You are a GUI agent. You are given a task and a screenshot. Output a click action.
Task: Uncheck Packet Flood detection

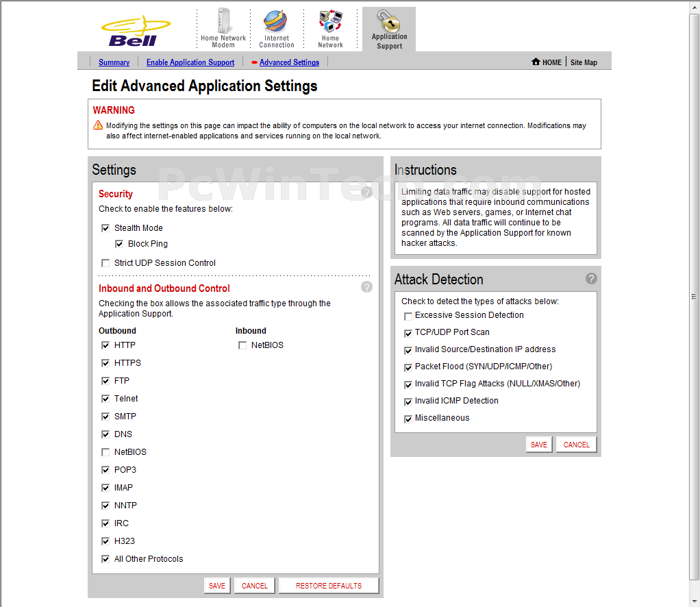(x=408, y=368)
